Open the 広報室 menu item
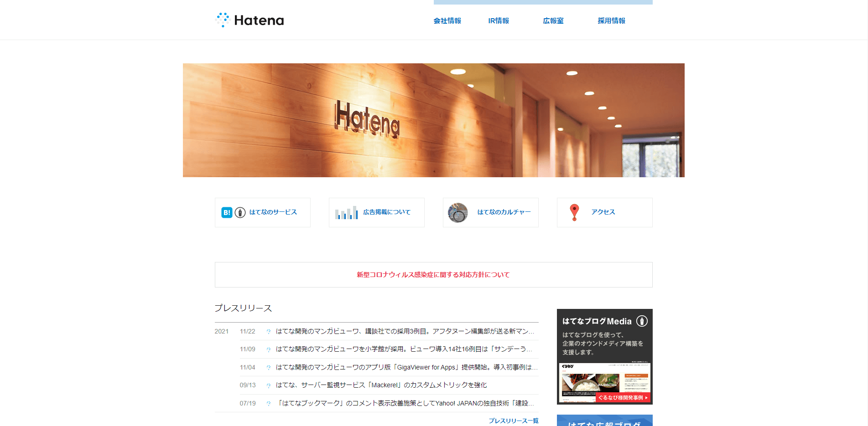The image size is (868, 426). coord(553,21)
